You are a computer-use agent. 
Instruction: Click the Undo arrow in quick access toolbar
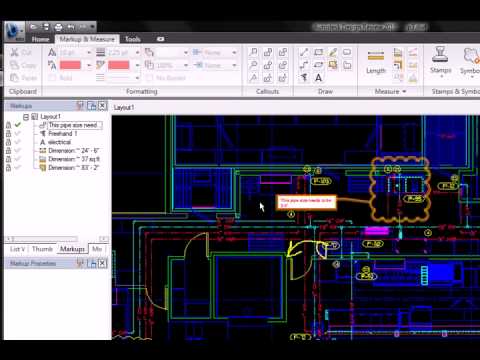point(71,27)
